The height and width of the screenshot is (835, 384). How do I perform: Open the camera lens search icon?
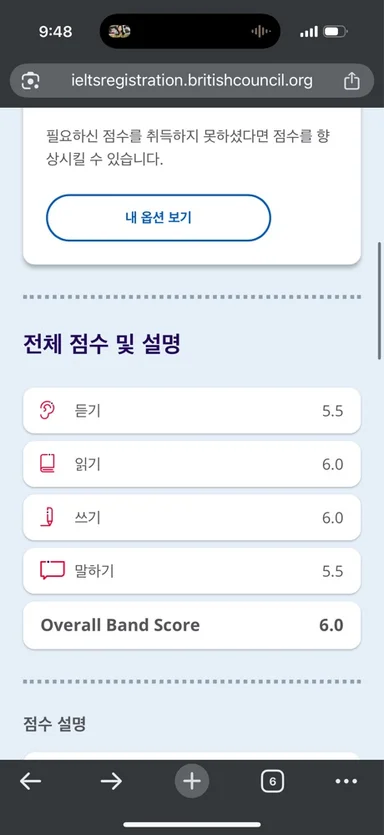point(30,81)
